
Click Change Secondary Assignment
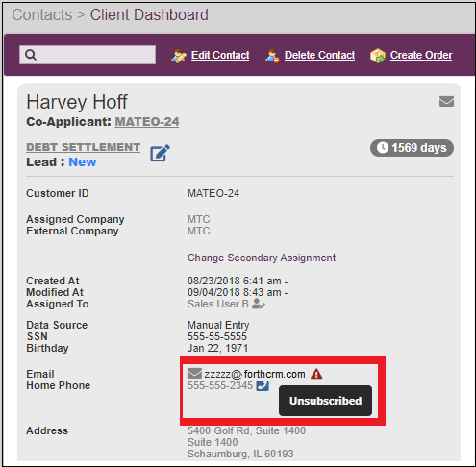[262, 258]
